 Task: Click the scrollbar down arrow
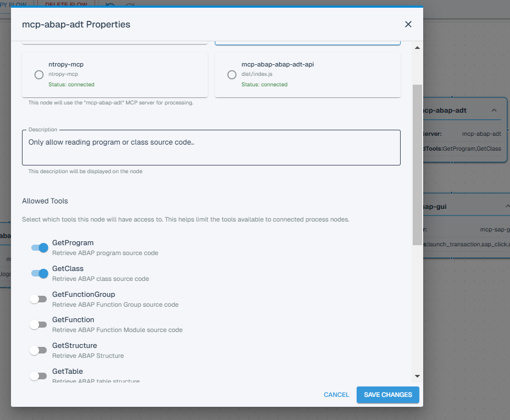click(417, 376)
